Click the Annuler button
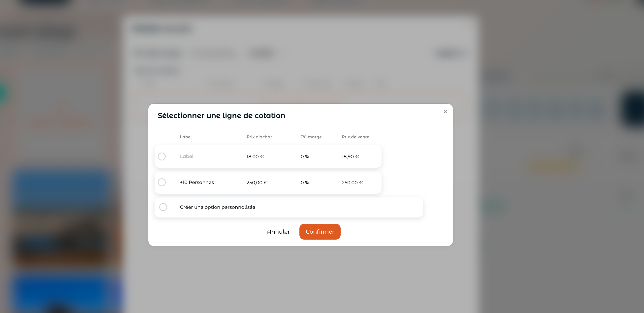Screen dimensions: 644x313 [278, 231]
